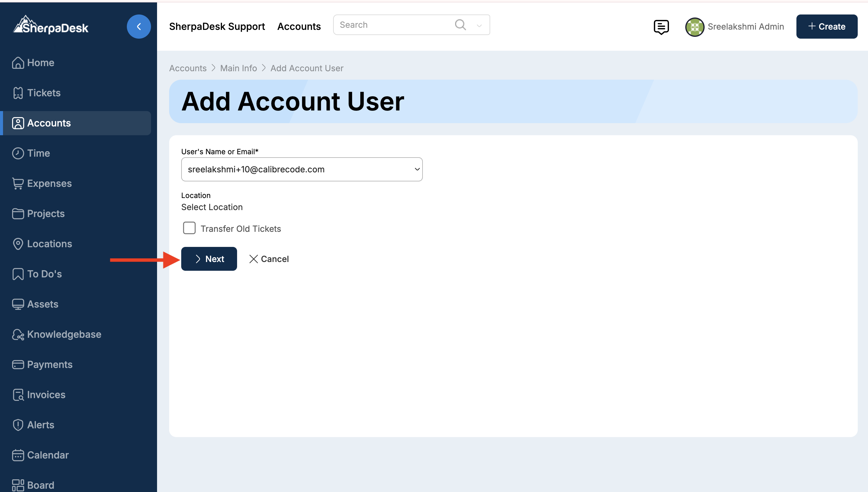868x492 pixels.
Task: Click the Sreelakshmi Admin profile avatar
Action: [x=694, y=27]
